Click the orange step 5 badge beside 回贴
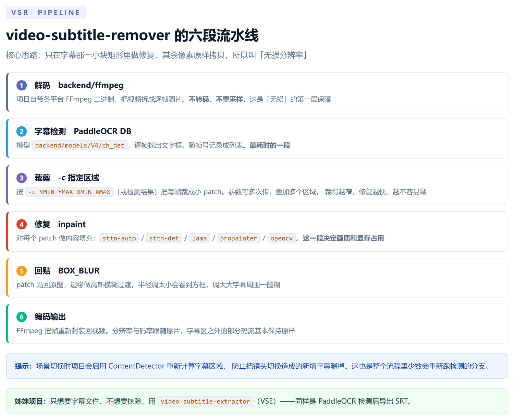The image size is (514, 420). point(22,271)
